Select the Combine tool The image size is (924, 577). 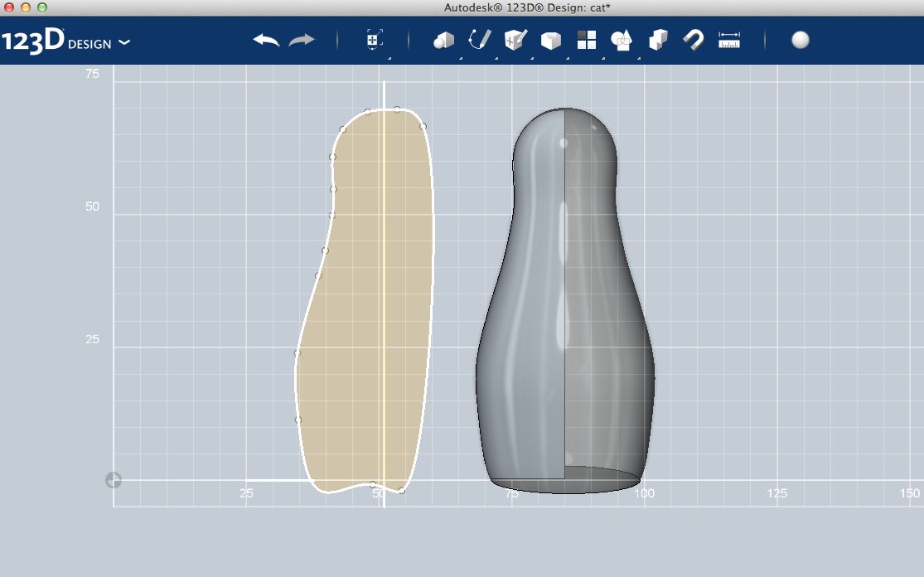coord(658,40)
